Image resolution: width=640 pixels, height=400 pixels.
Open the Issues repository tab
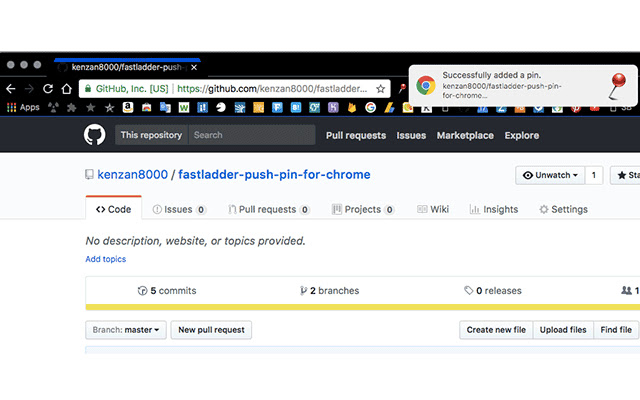pyautogui.click(x=178, y=209)
